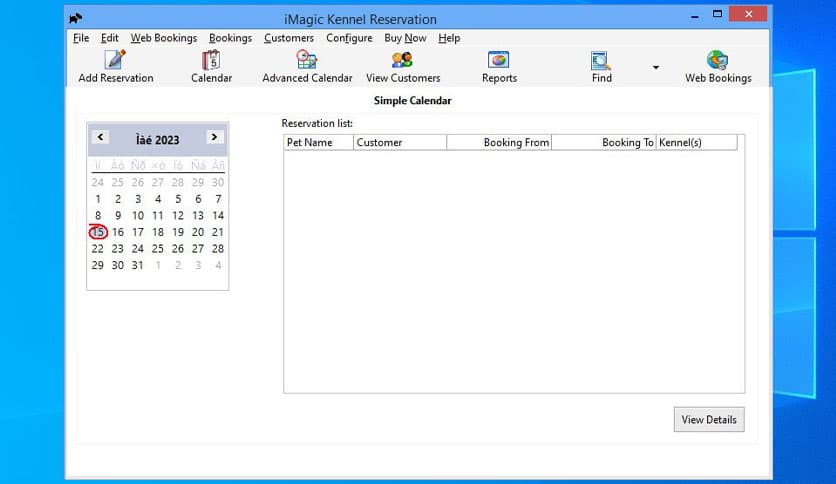This screenshot has width=836, height=484.
Task: Click the View Details button
Action: click(x=709, y=420)
